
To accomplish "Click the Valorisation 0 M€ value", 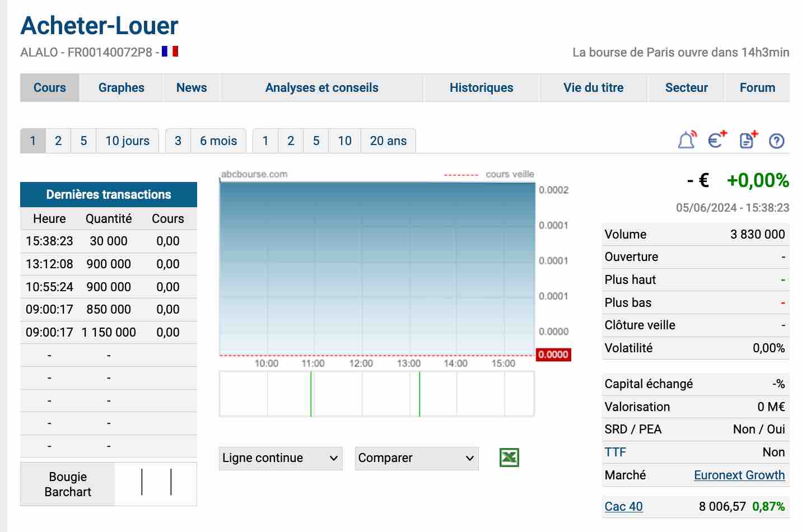I will pos(771,407).
